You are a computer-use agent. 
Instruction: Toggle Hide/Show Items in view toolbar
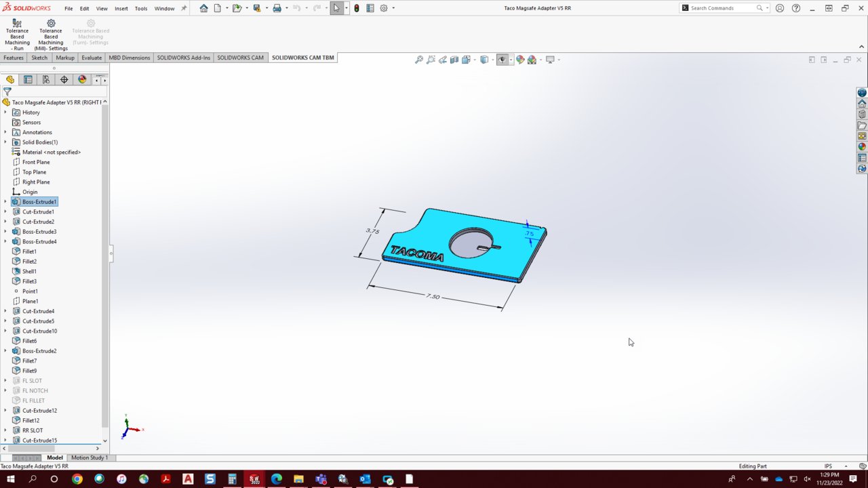(502, 60)
